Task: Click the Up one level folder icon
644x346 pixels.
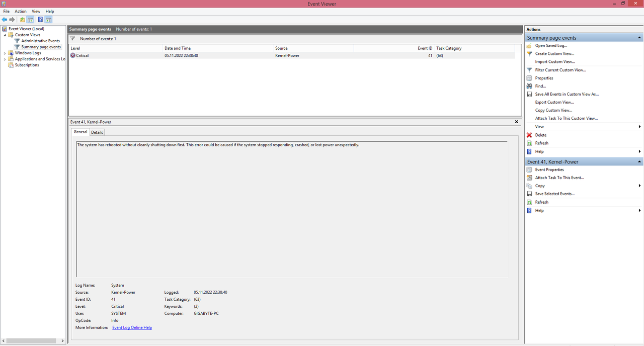Action: tap(22, 20)
